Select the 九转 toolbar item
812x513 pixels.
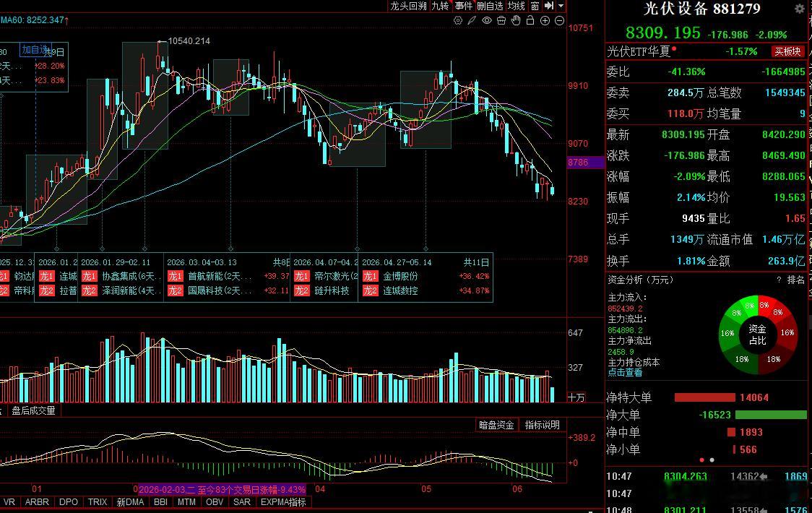pos(440,6)
